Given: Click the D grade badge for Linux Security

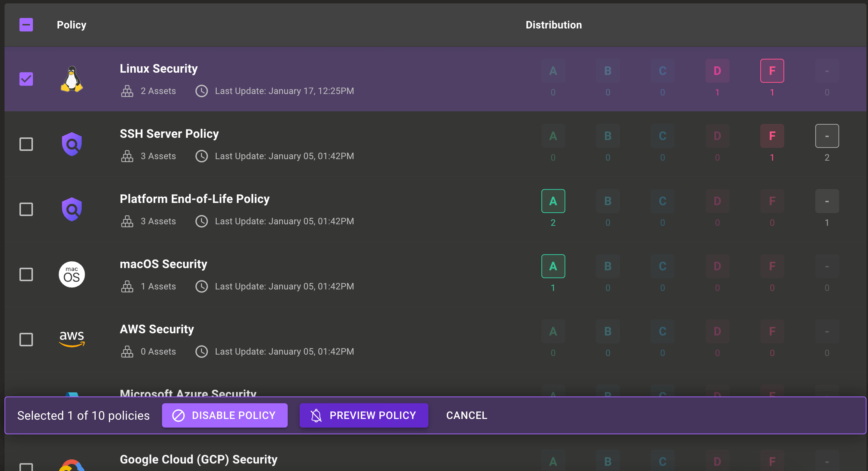Looking at the screenshot, I should pyautogui.click(x=717, y=71).
